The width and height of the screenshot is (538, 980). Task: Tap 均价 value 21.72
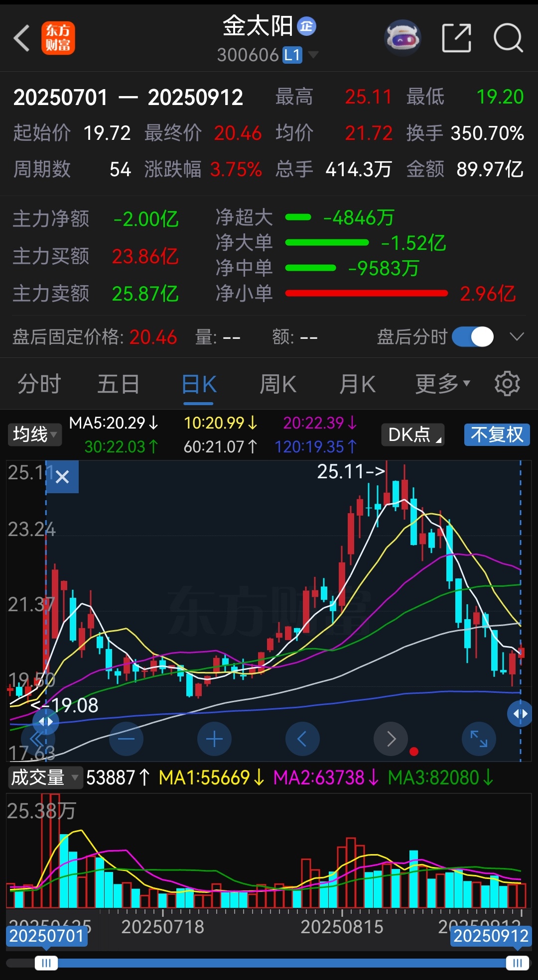pyautogui.click(x=369, y=133)
